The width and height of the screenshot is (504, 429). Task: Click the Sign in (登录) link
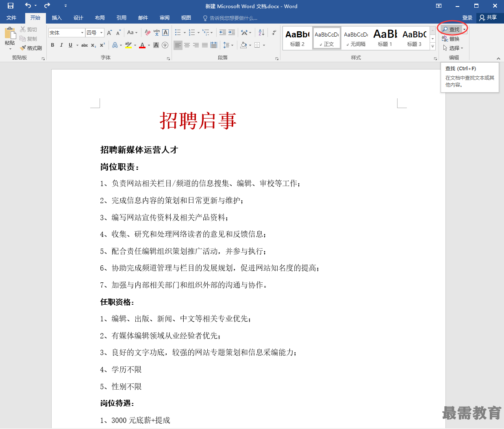pos(467,18)
